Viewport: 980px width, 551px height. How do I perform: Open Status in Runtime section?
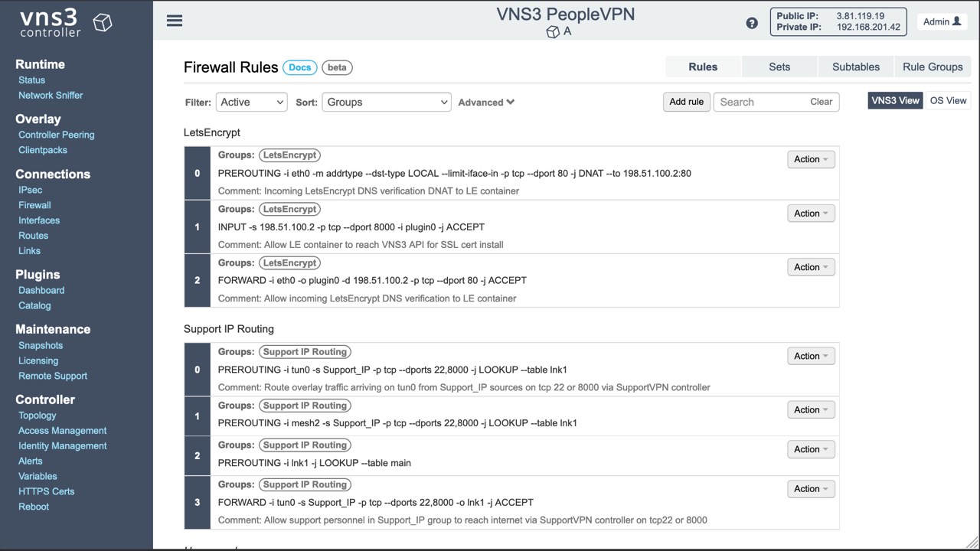click(x=31, y=80)
